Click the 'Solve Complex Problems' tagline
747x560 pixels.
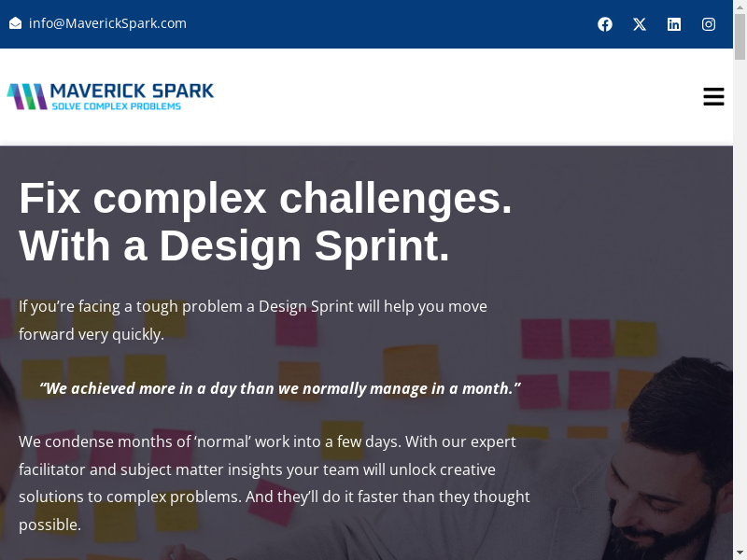tap(116, 106)
